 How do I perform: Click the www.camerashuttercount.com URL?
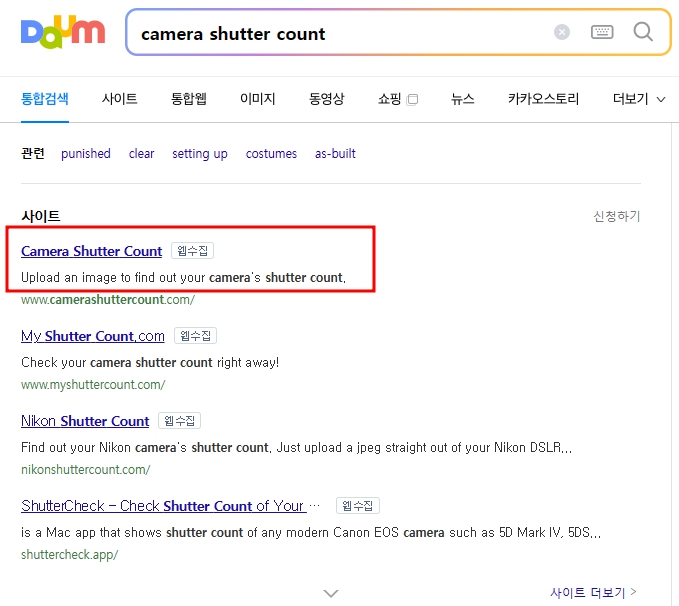pyautogui.click(x=108, y=299)
